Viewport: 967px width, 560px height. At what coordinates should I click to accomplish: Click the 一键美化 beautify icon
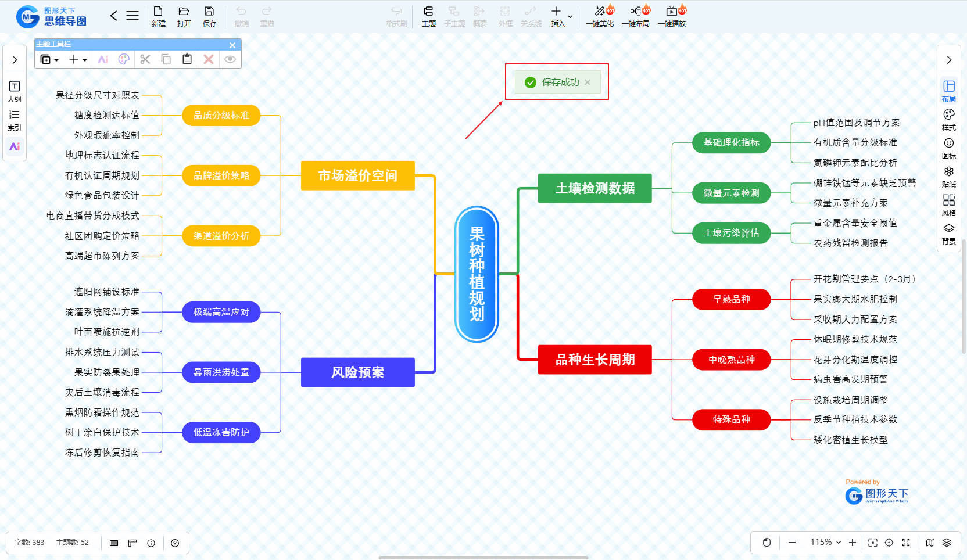[x=600, y=16]
